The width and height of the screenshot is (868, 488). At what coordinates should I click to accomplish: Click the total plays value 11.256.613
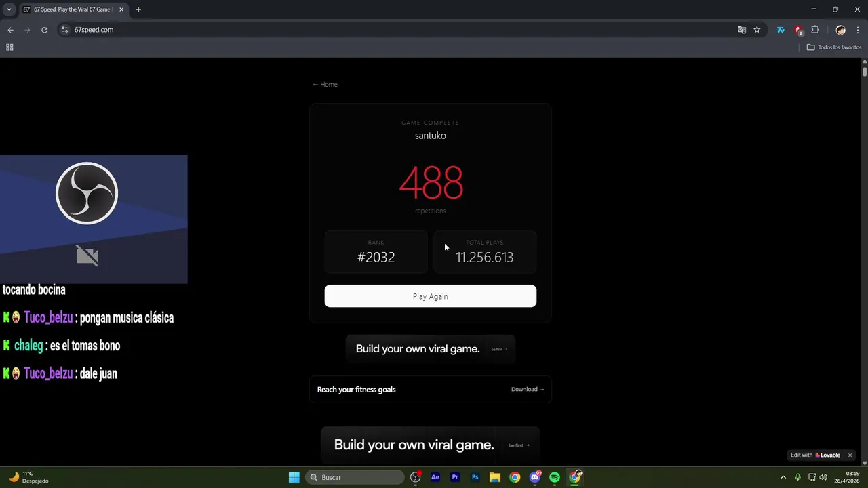[x=484, y=257]
